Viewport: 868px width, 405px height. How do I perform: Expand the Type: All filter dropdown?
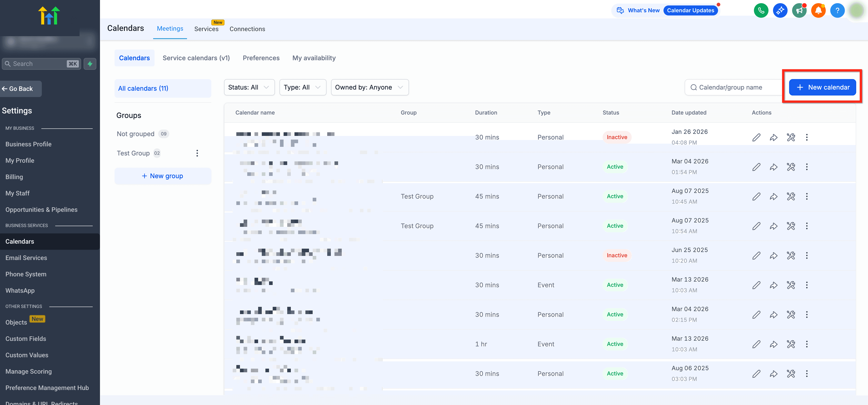point(303,87)
